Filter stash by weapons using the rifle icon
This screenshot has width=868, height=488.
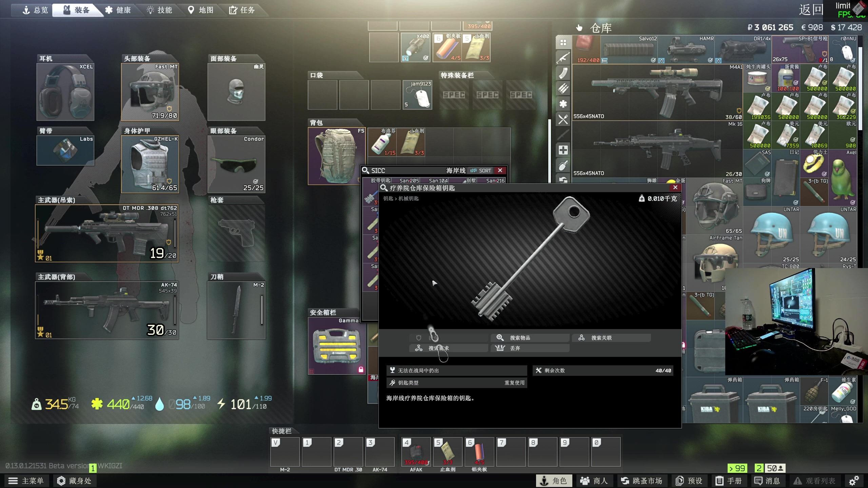pos(563,58)
